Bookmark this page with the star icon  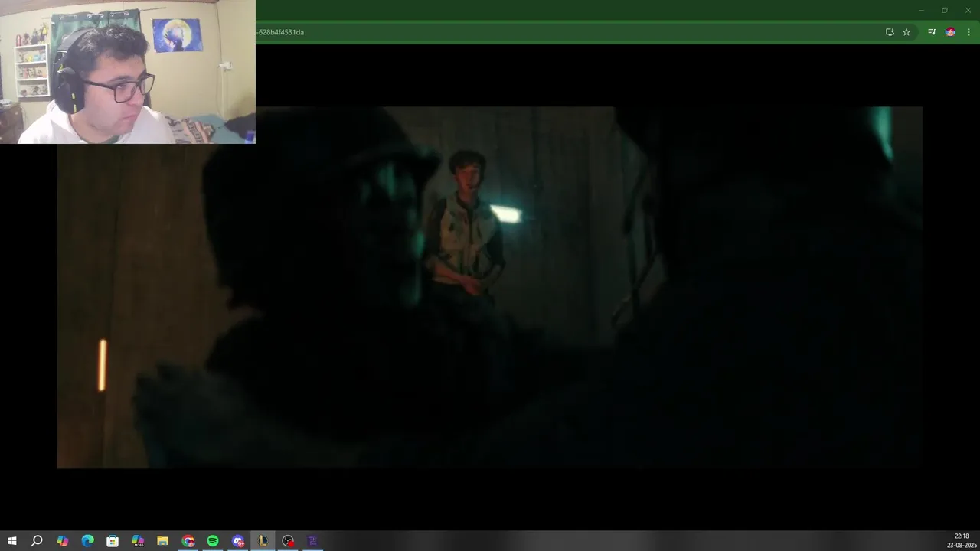(906, 32)
